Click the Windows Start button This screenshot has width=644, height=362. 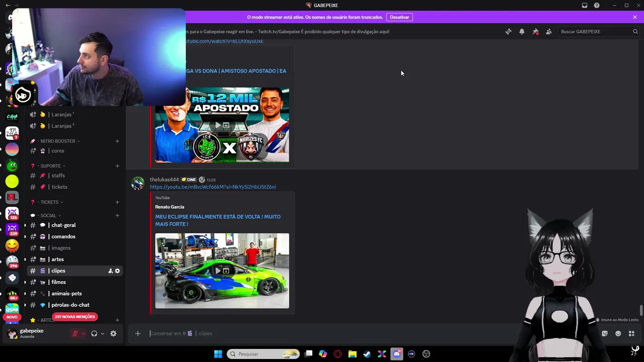tap(218, 354)
